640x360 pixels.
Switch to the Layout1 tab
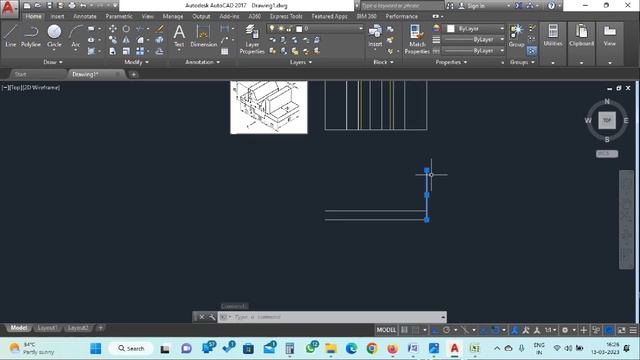click(47, 328)
